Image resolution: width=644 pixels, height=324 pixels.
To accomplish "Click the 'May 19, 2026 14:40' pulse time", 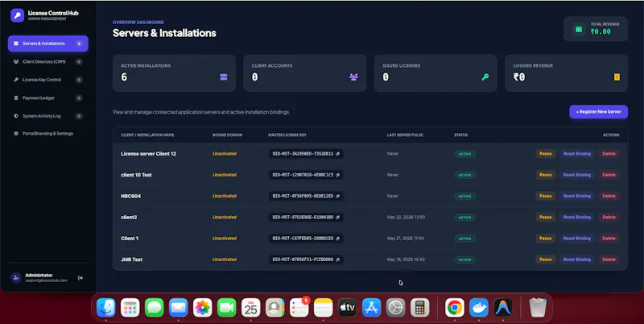I will pos(406,260).
